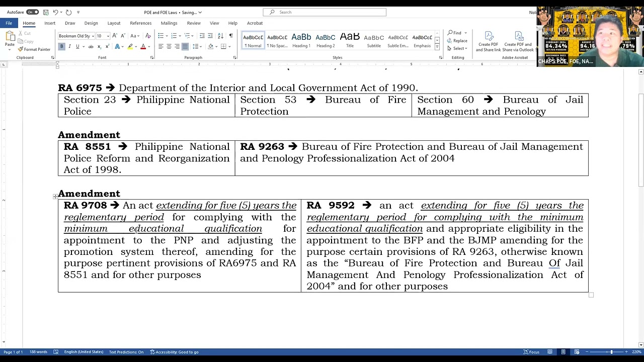Apply the Subtitle style
Image resolution: width=644 pixels, height=362 pixels.
pyautogui.click(x=374, y=40)
